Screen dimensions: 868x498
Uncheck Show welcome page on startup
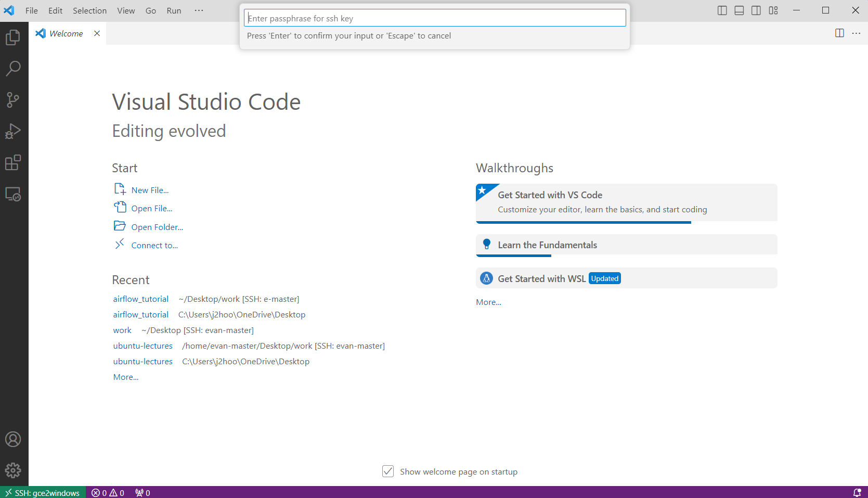[x=388, y=471]
